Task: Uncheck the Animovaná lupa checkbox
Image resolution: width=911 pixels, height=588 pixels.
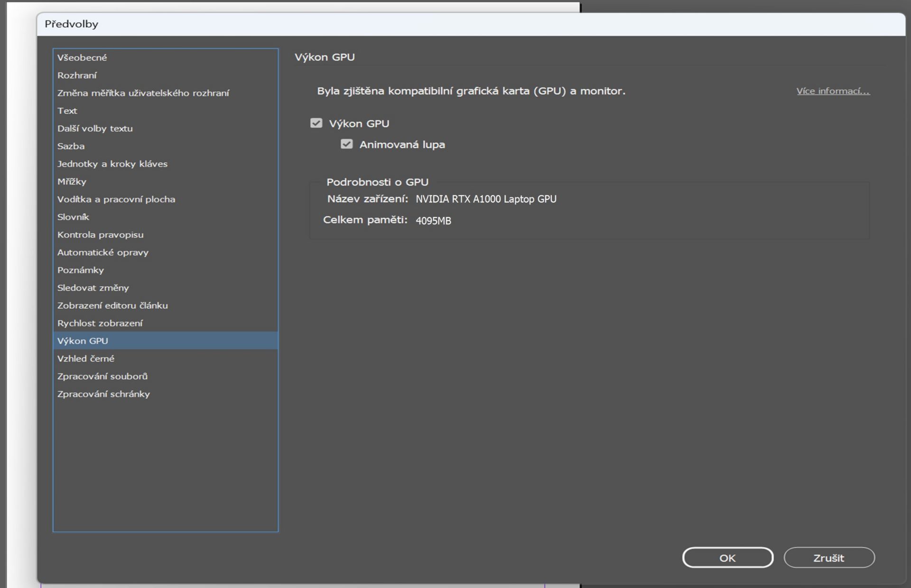Action: click(x=346, y=144)
